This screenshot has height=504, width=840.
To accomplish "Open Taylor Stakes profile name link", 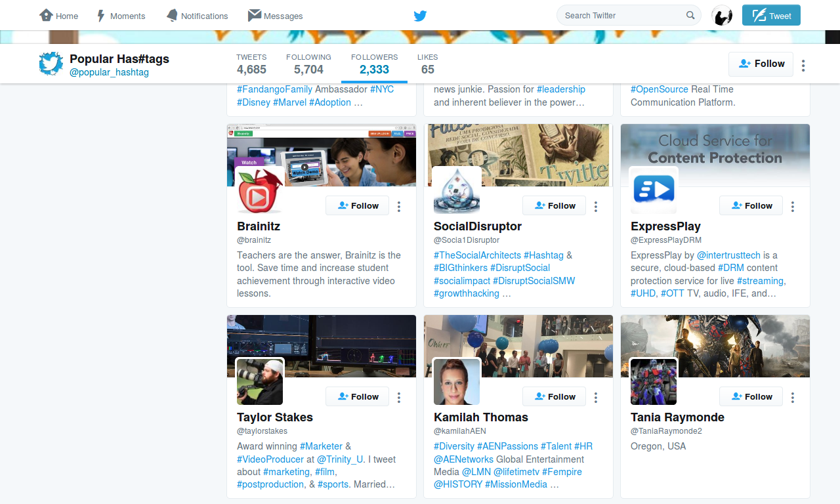I will tap(275, 417).
